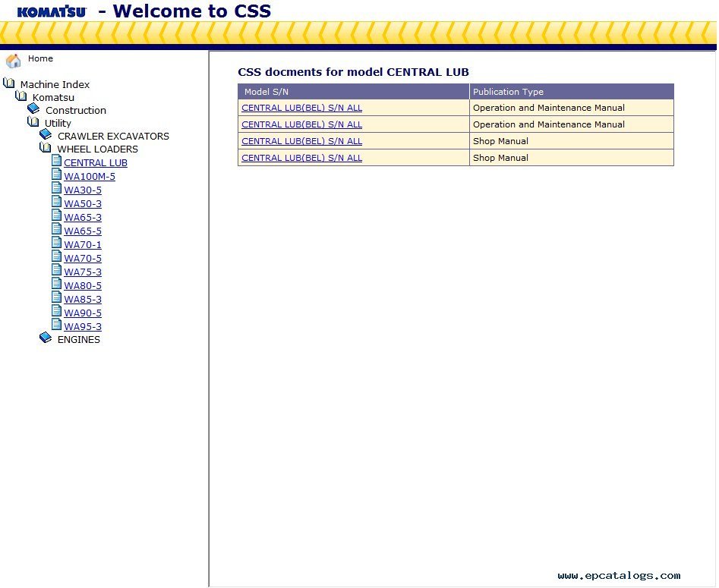The height and width of the screenshot is (588, 719).
Task: Collapse the Machine Index open-book icon
Action: [x=8, y=83]
